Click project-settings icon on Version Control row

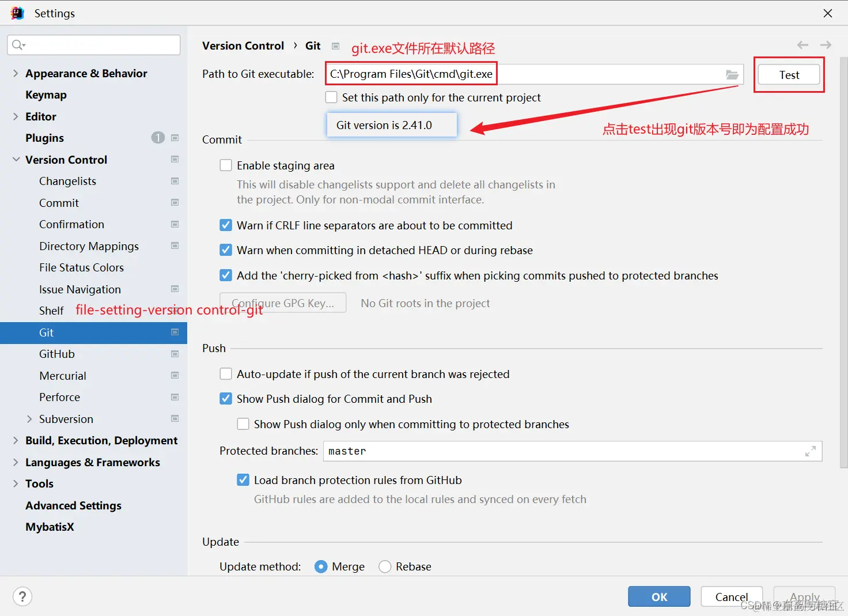175,159
